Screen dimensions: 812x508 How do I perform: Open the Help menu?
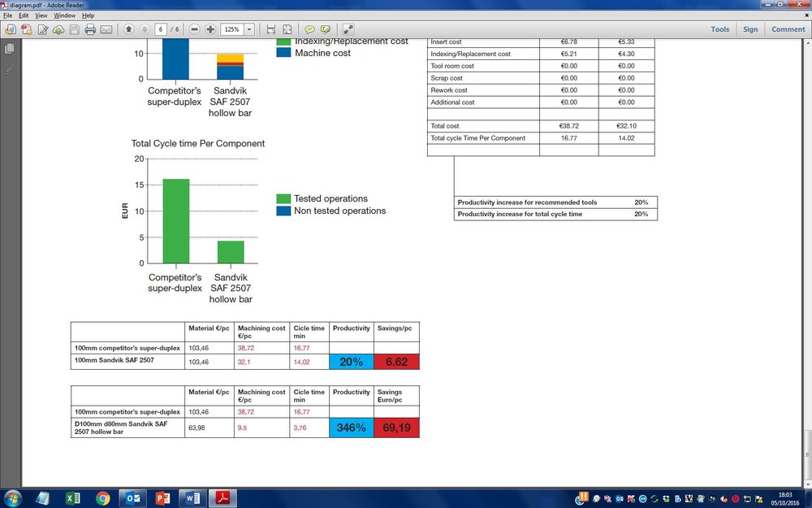(x=88, y=15)
